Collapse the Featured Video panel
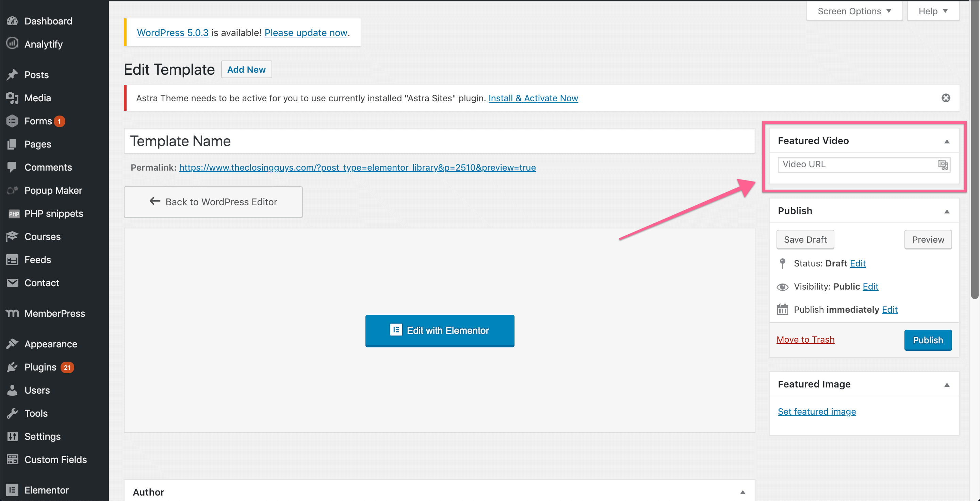The width and height of the screenshot is (980, 501). point(947,141)
